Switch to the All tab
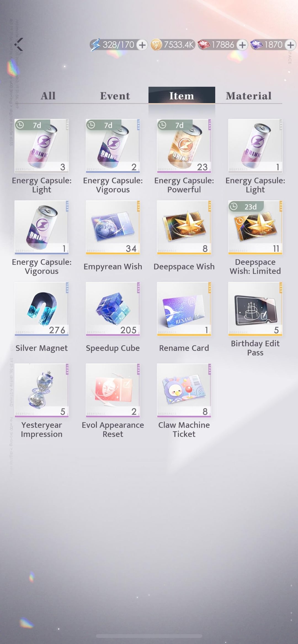298x644 pixels. [x=48, y=96]
